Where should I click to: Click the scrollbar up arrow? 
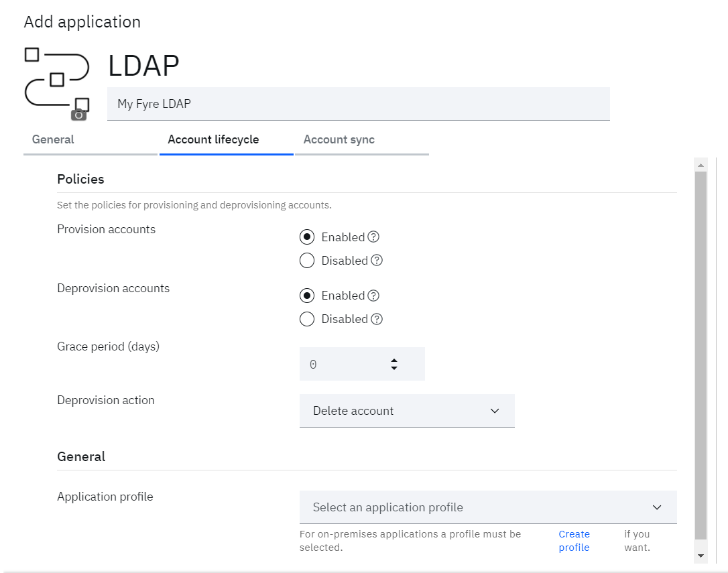point(701,166)
